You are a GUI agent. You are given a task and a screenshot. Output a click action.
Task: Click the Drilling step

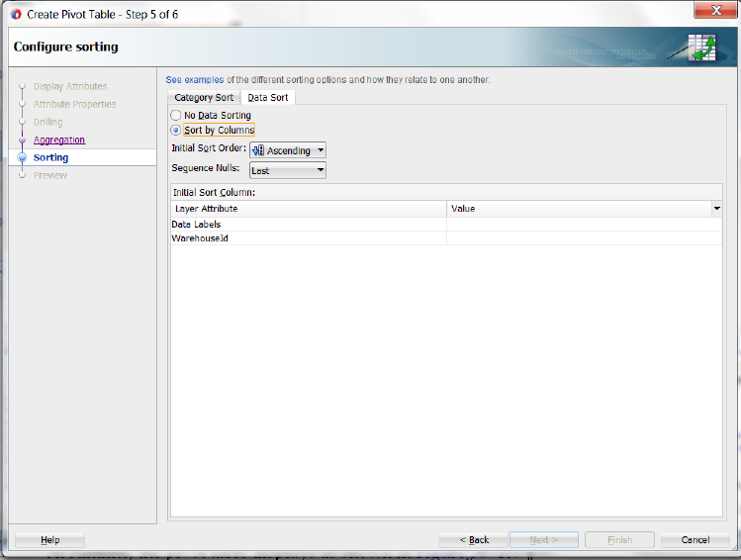47,122
